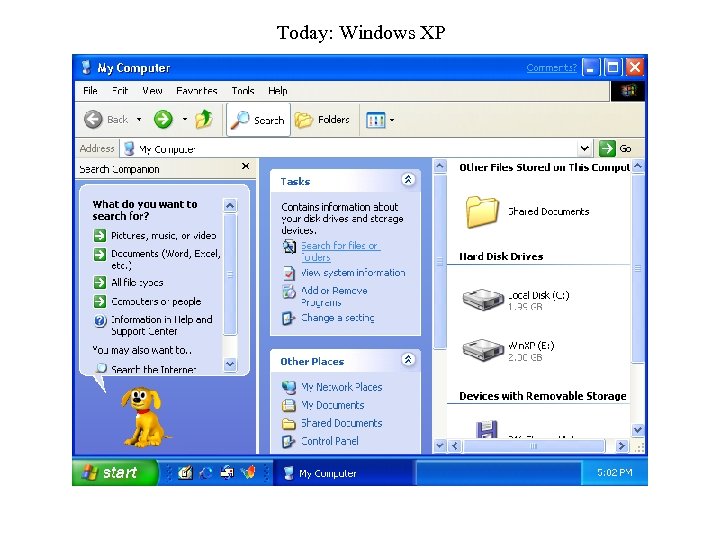This screenshot has width=720, height=540.
Task: Close the Search Companion pane
Action: pyautogui.click(x=246, y=166)
